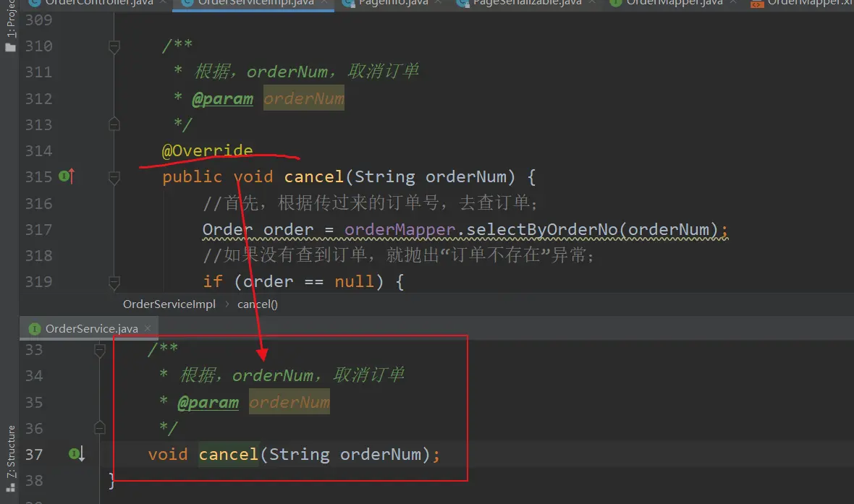Click the Order type on line 317
The image size is (854, 504).
pyautogui.click(x=228, y=230)
